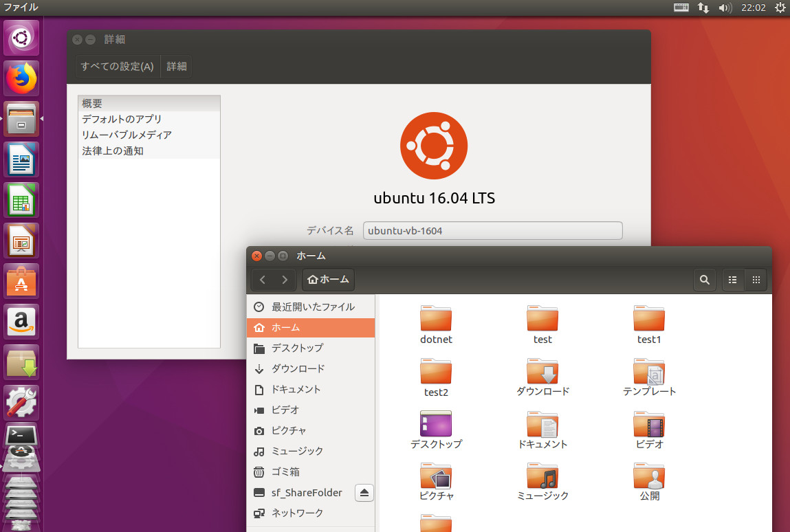Click the "ubuntu 16.04 LTS" heading
This screenshot has width=790, height=532.
[x=435, y=198]
